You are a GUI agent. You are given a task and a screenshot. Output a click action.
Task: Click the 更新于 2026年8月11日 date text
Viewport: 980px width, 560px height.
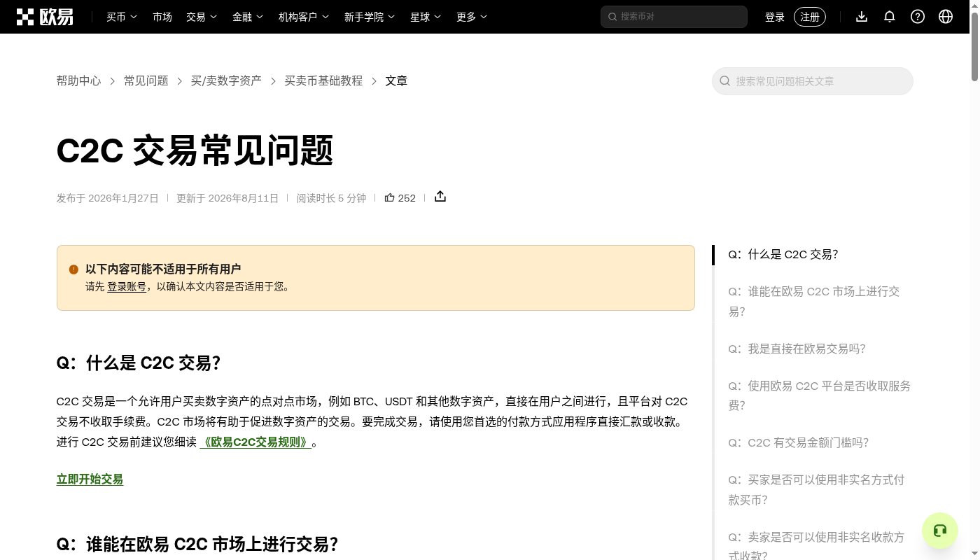(227, 198)
